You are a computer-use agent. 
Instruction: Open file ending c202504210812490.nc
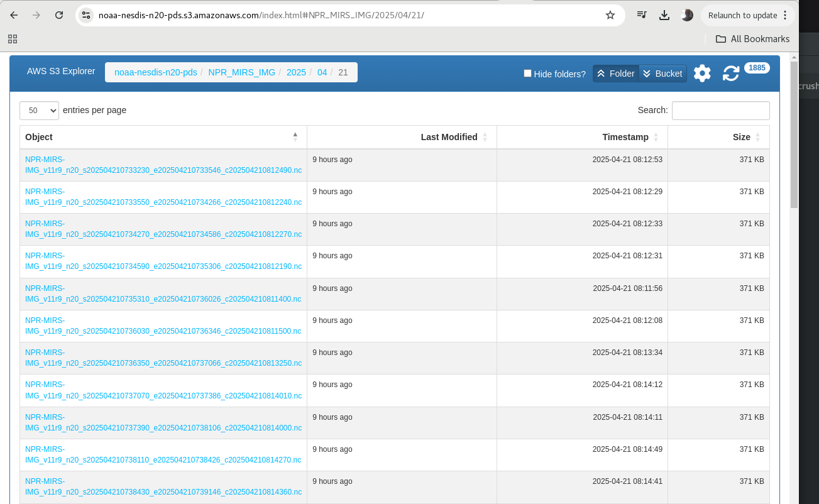coord(163,165)
